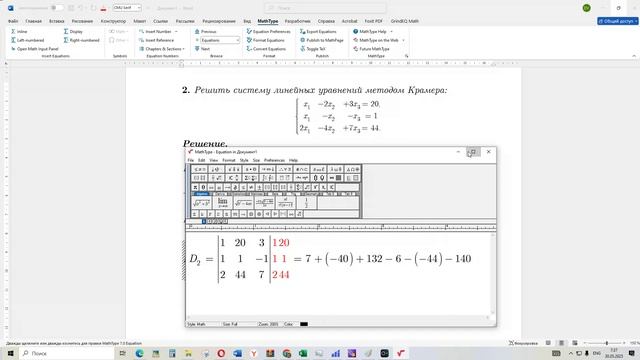Expand Insert Number dropdown arrow

(x=176, y=31)
